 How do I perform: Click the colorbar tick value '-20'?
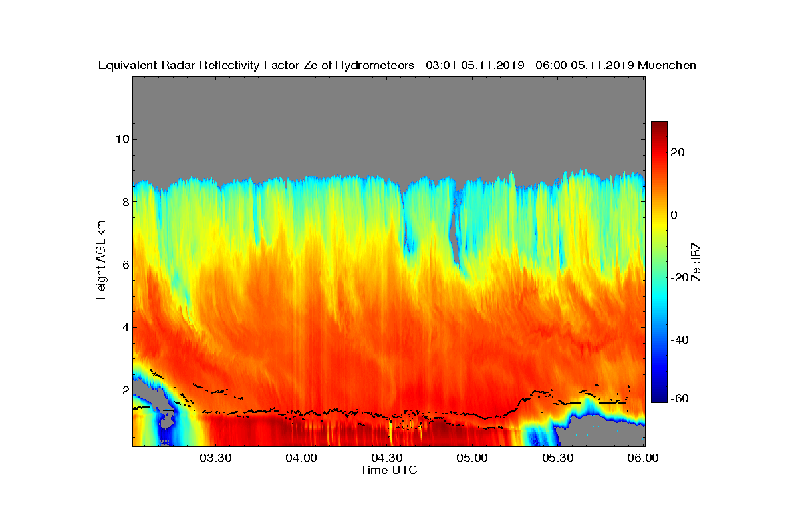(x=678, y=278)
